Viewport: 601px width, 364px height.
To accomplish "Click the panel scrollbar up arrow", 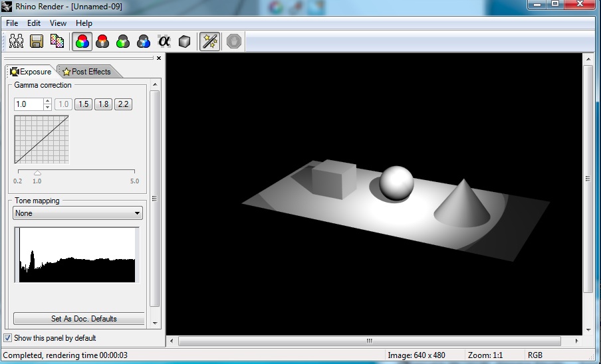I will [155, 84].
